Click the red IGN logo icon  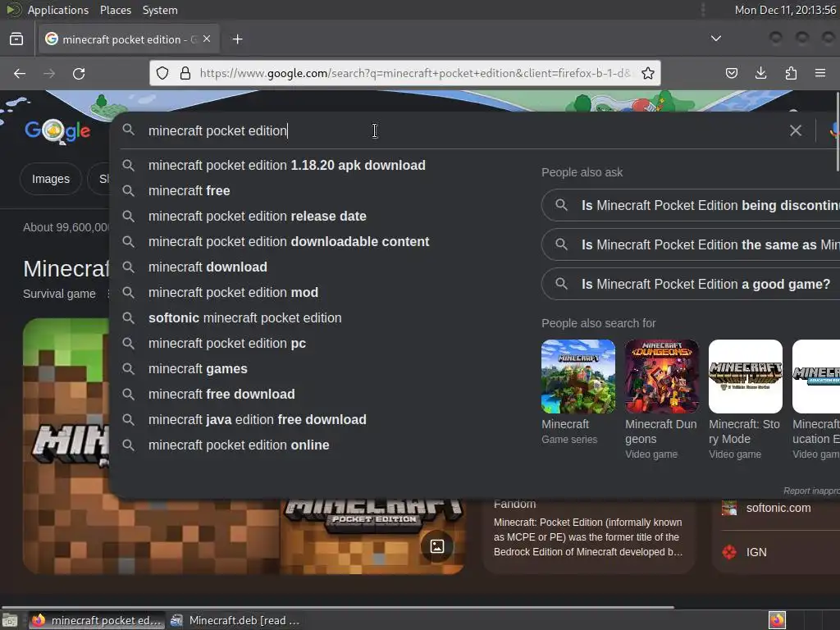(x=729, y=552)
